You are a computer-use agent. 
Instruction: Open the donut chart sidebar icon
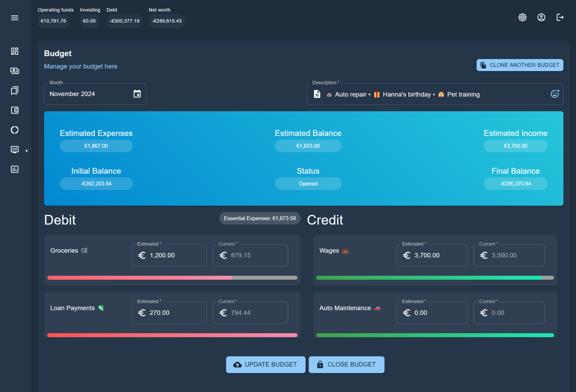pyautogui.click(x=15, y=130)
